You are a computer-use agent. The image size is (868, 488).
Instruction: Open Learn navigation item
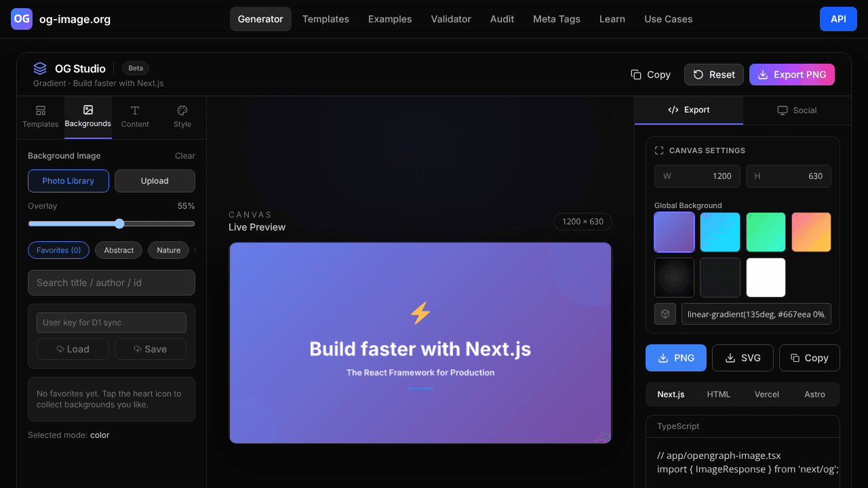click(612, 19)
